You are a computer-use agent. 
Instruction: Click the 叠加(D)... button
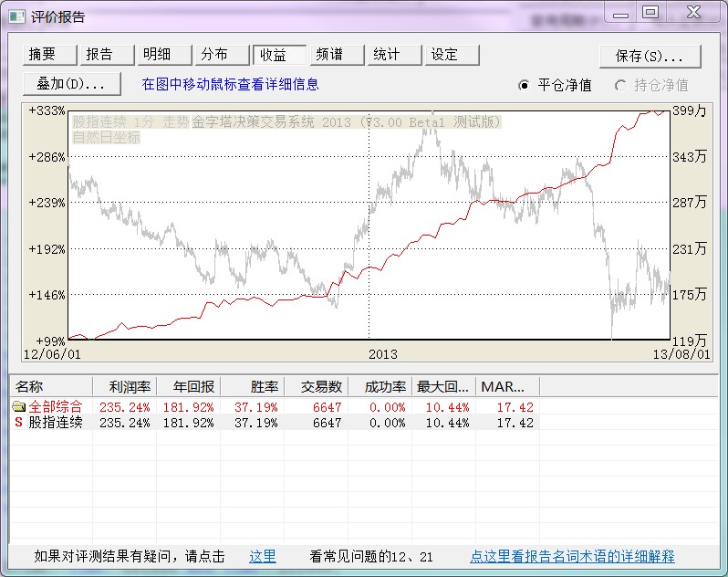pos(71,84)
